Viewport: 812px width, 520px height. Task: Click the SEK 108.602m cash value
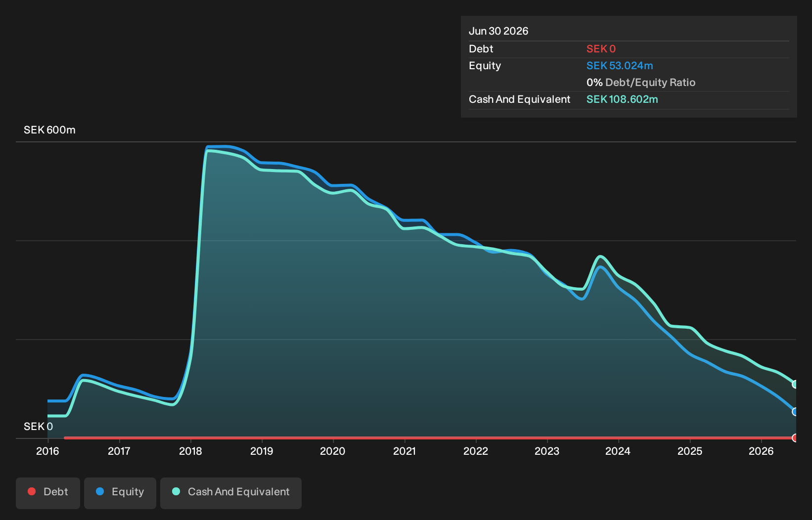pos(622,99)
